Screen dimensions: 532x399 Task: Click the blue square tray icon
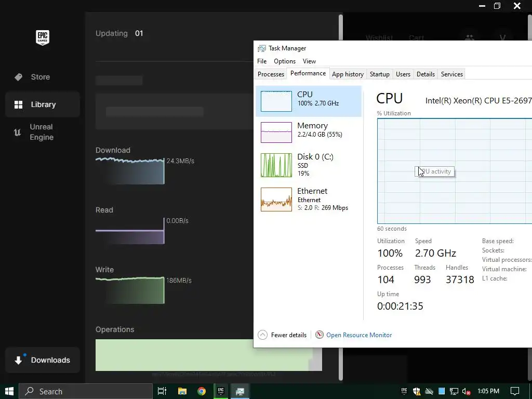pos(442,391)
